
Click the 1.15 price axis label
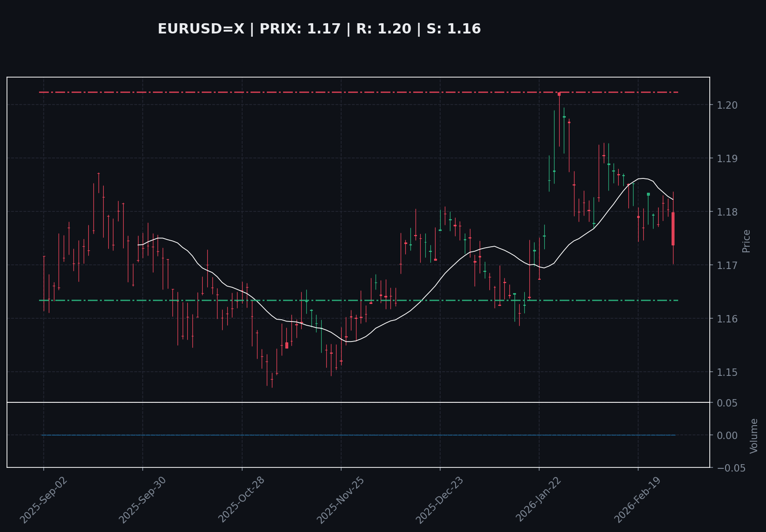(x=725, y=372)
